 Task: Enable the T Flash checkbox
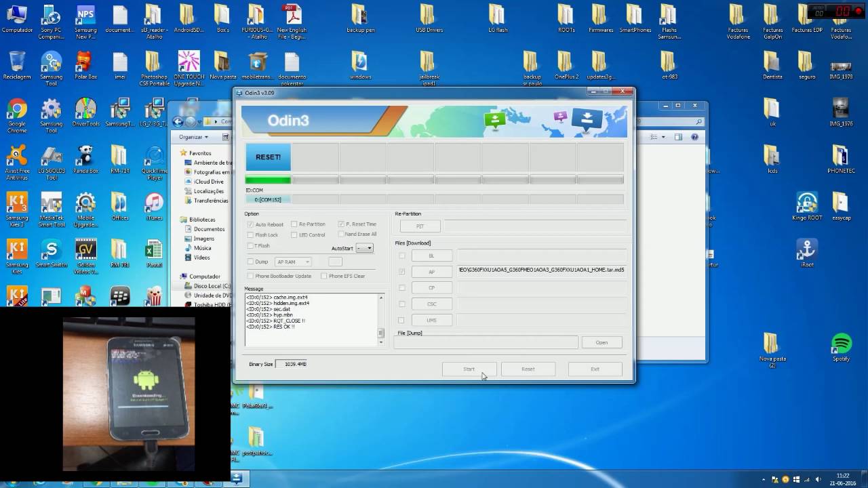(251, 245)
